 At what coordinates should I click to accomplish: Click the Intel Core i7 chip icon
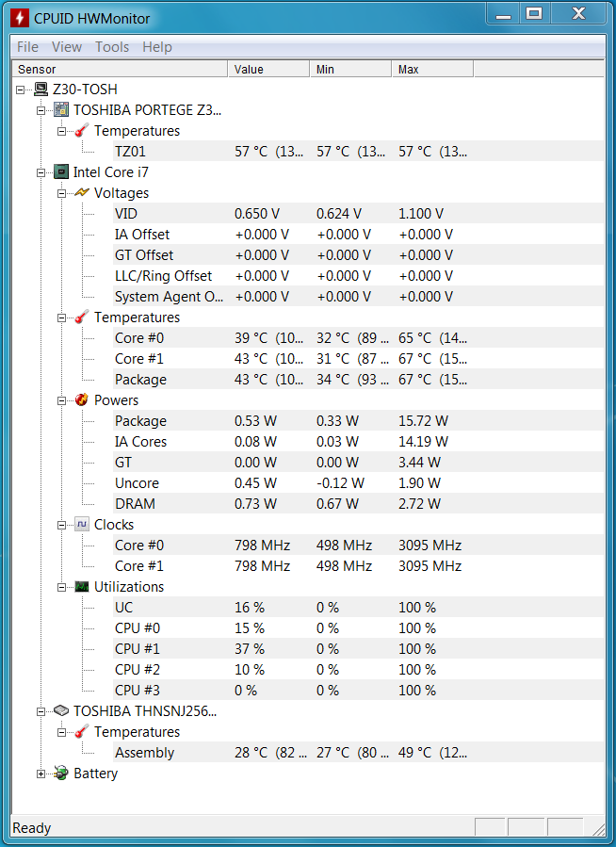click(61, 171)
